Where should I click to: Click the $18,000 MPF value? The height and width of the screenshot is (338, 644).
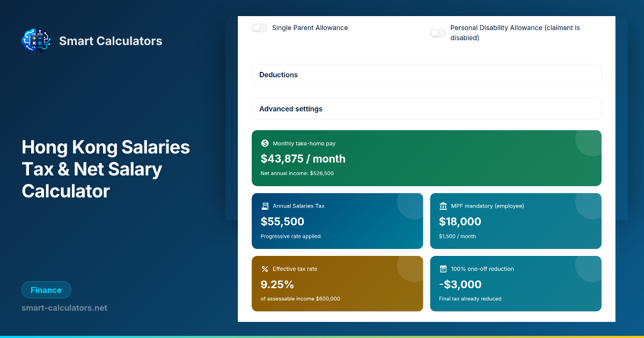460,222
